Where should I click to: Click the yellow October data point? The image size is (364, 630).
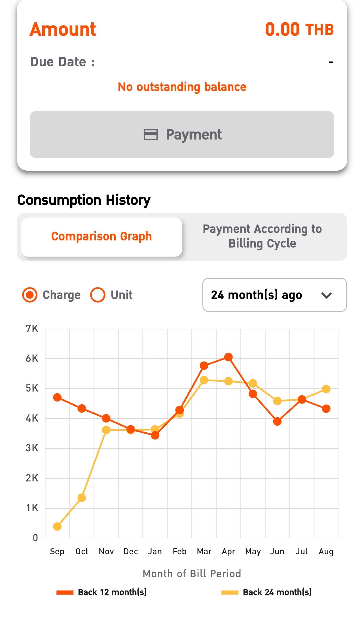pyautogui.click(x=82, y=498)
